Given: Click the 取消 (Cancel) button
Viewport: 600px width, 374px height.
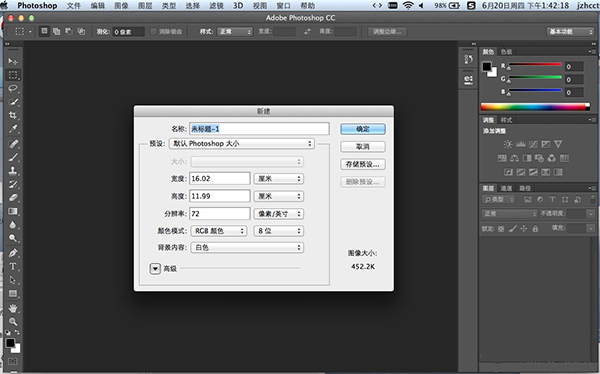Looking at the screenshot, I should (363, 147).
